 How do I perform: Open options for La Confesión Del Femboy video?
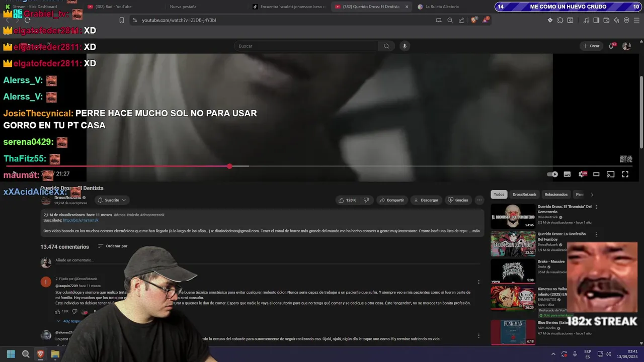coord(596,234)
